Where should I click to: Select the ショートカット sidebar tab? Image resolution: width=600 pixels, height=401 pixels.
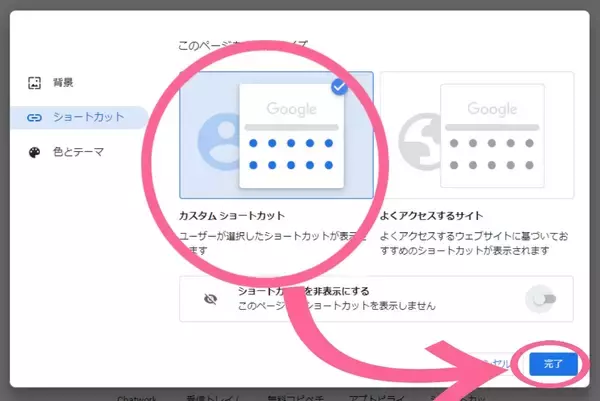(x=80, y=117)
